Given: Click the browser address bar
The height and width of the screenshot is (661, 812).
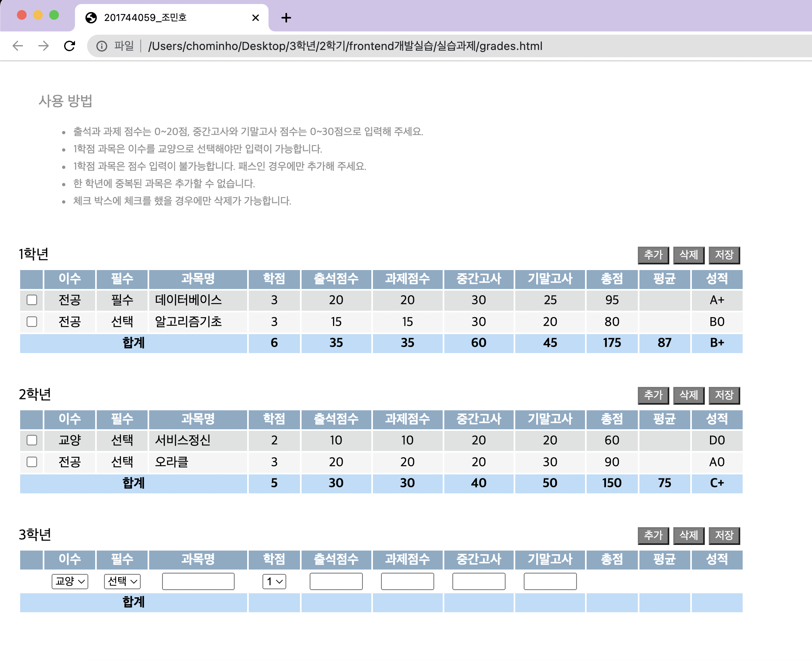Looking at the screenshot, I should (363, 46).
